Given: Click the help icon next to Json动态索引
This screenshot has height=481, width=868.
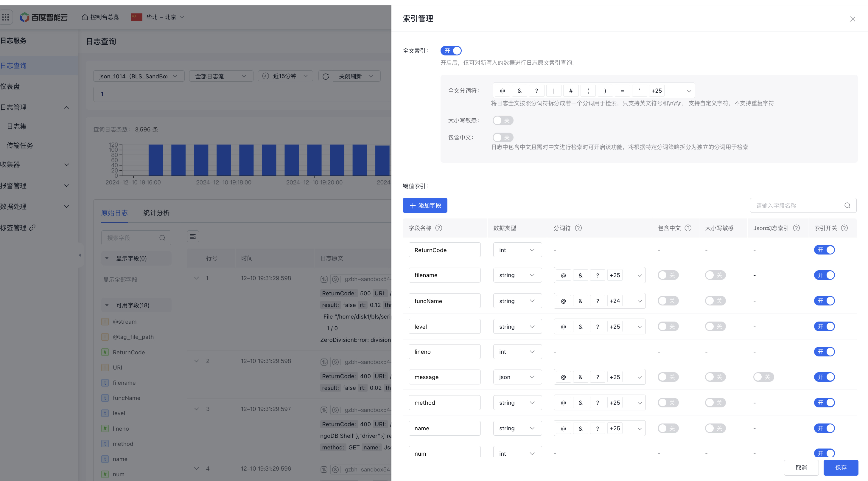Looking at the screenshot, I should 797,228.
